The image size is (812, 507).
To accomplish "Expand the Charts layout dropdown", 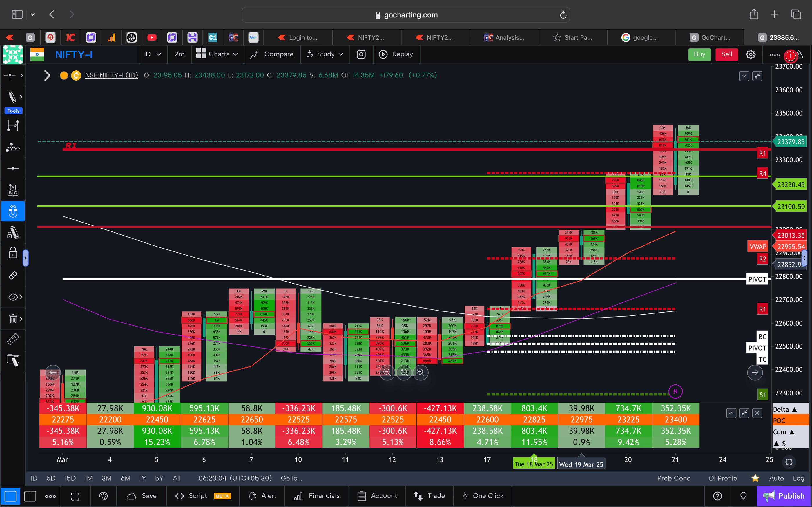I will 217,54.
